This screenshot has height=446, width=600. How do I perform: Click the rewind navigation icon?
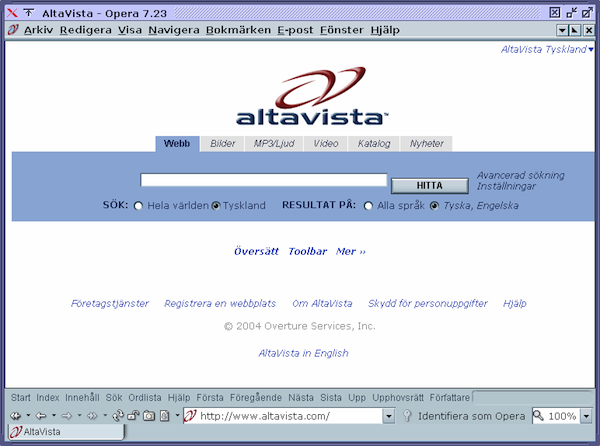[x=15, y=416]
